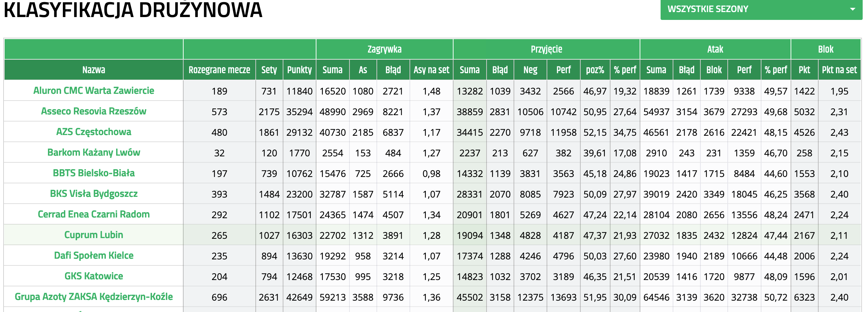Open Asseco Resovia Rzeszów team page
868x312 pixels.
point(93,111)
